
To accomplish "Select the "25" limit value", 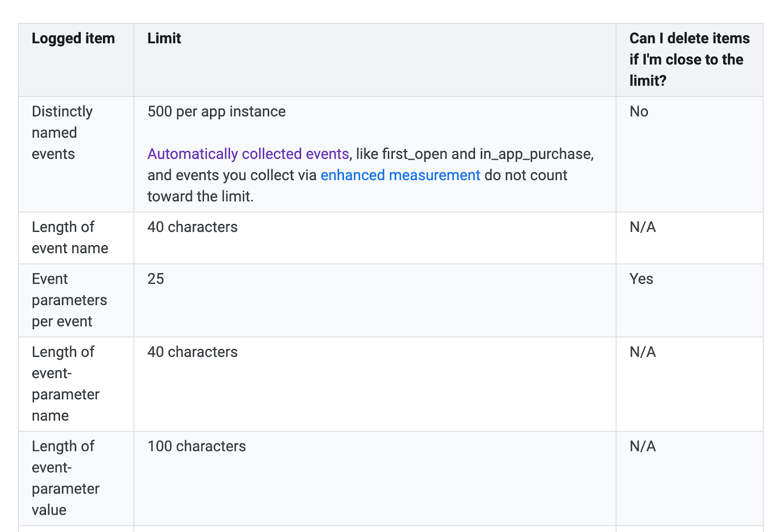I will [156, 279].
